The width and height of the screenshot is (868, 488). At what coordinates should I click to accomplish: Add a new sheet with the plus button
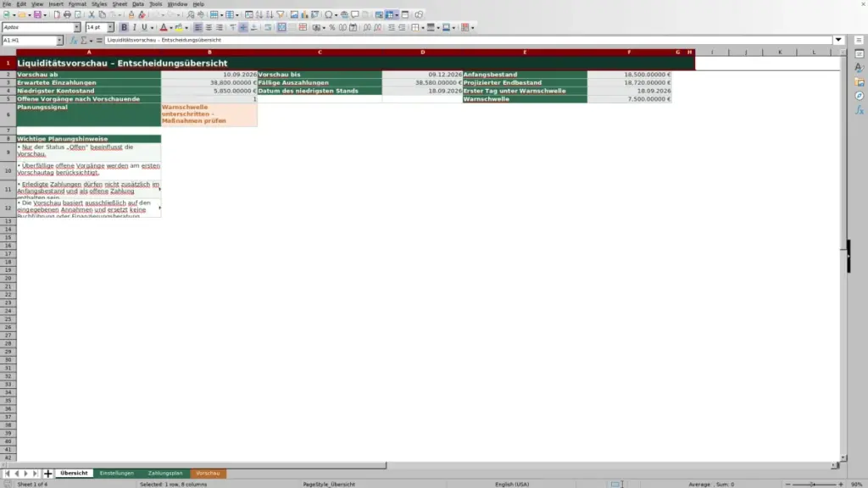47,474
